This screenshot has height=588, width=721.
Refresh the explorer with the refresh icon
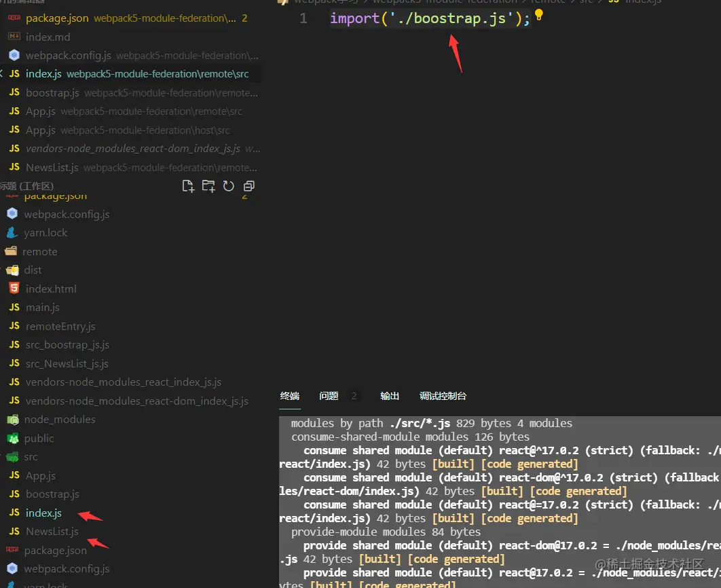(229, 186)
